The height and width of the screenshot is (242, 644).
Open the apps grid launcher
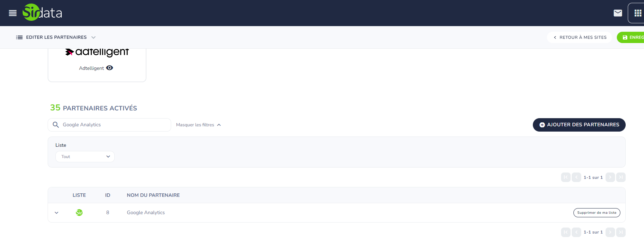pos(638,13)
